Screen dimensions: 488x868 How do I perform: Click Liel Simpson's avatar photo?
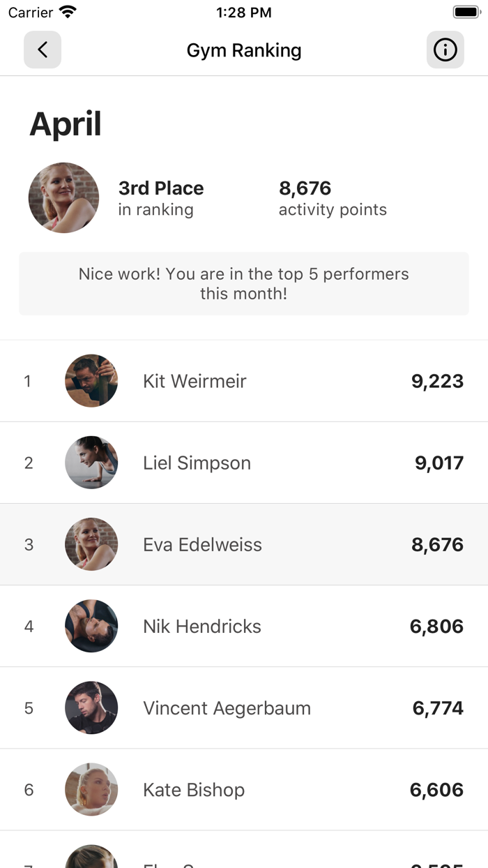coord(91,463)
